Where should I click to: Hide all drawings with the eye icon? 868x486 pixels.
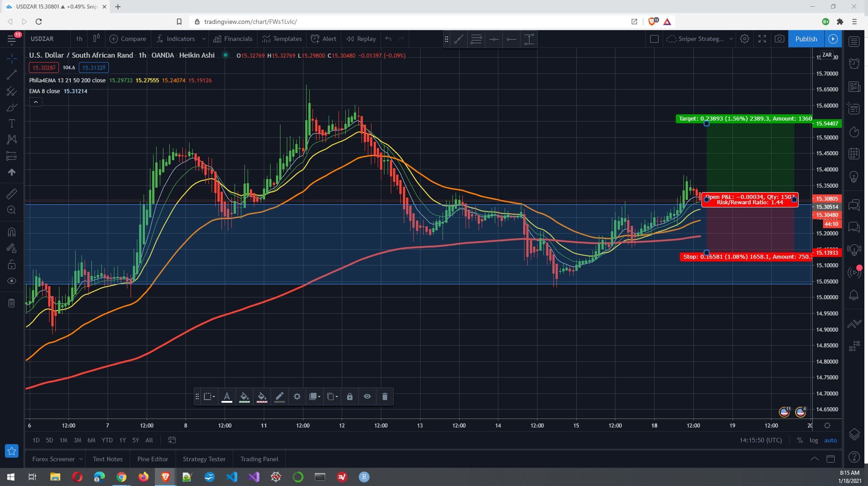click(12, 281)
